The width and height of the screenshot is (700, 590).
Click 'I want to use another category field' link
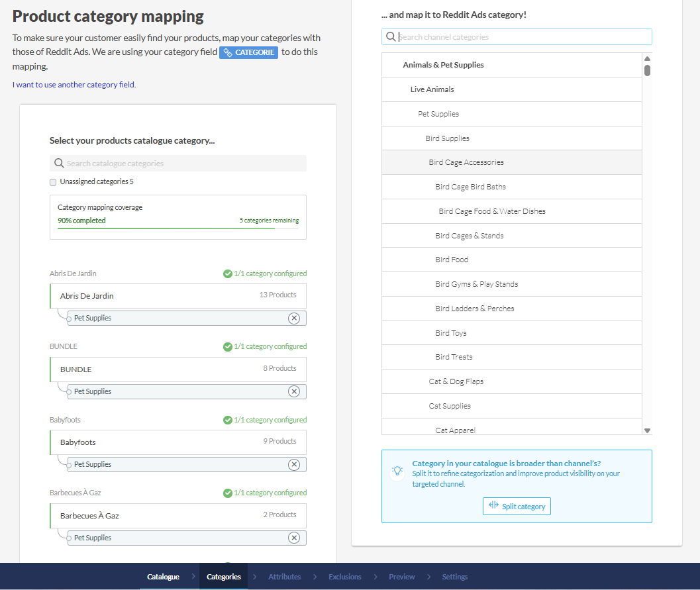74,85
